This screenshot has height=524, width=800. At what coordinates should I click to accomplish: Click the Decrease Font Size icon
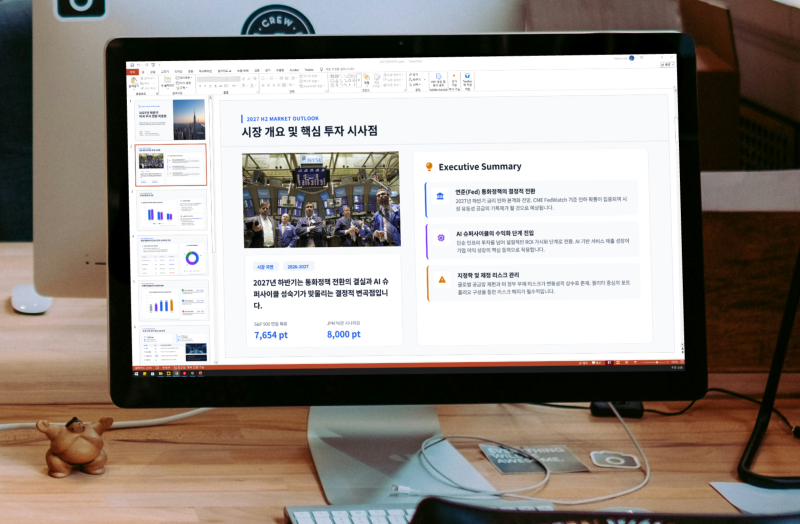248,79
